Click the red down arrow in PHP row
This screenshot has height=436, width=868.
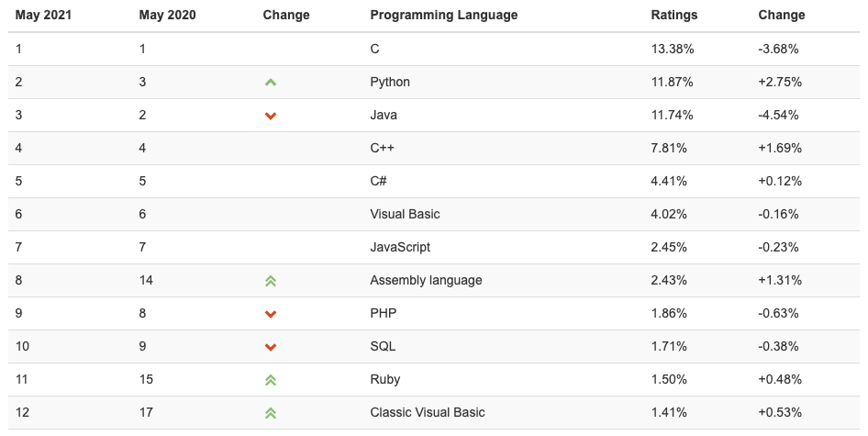pyautogui.click(x=270, y=314)
